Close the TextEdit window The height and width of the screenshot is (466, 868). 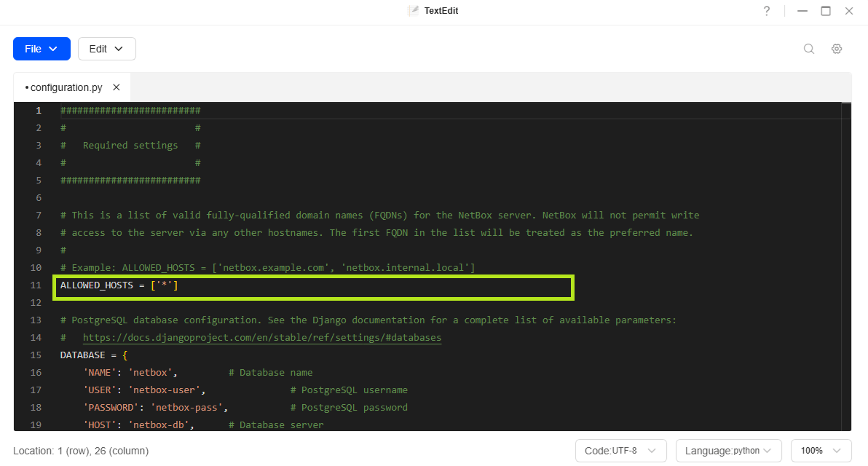[849, 11]
